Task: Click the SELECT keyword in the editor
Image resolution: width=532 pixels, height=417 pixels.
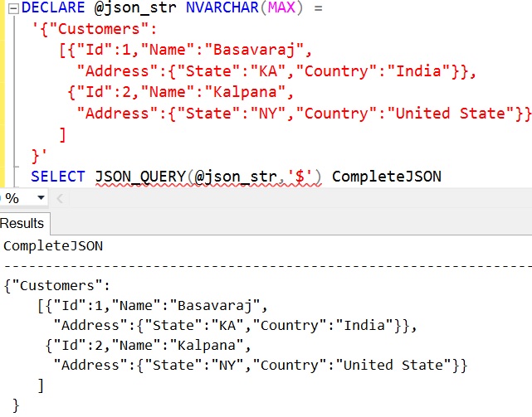Action: [57, 177]
